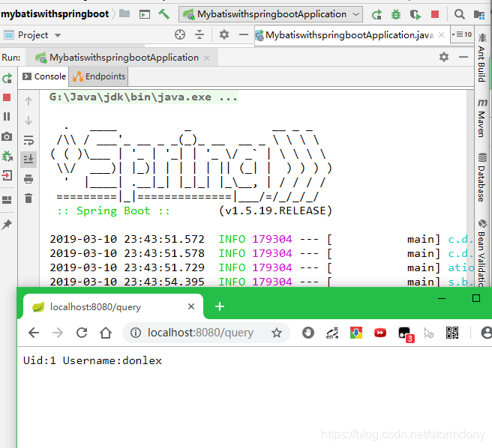Open a new browser tab with plus

point(220,306)
